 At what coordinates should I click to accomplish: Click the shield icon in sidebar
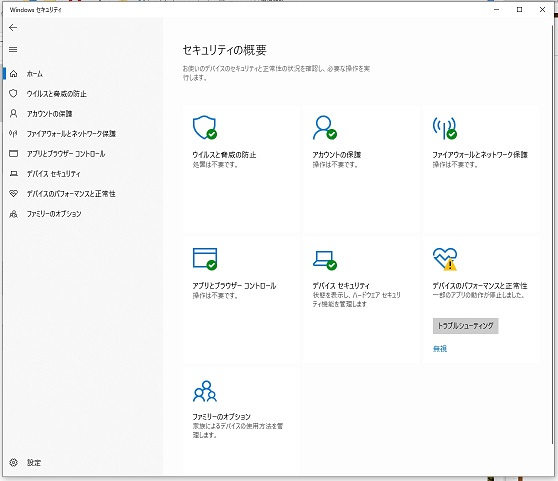pyautogui.click(x=13, y=94)
